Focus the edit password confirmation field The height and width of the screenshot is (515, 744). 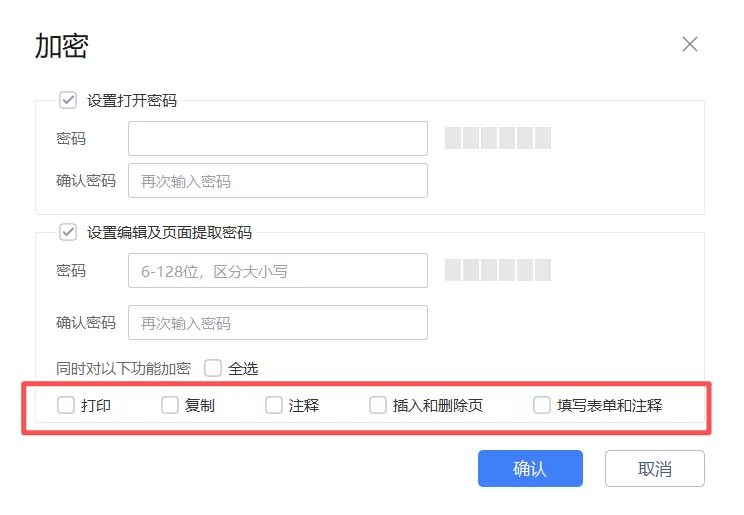pyautogui.click(x=278, y=323)
